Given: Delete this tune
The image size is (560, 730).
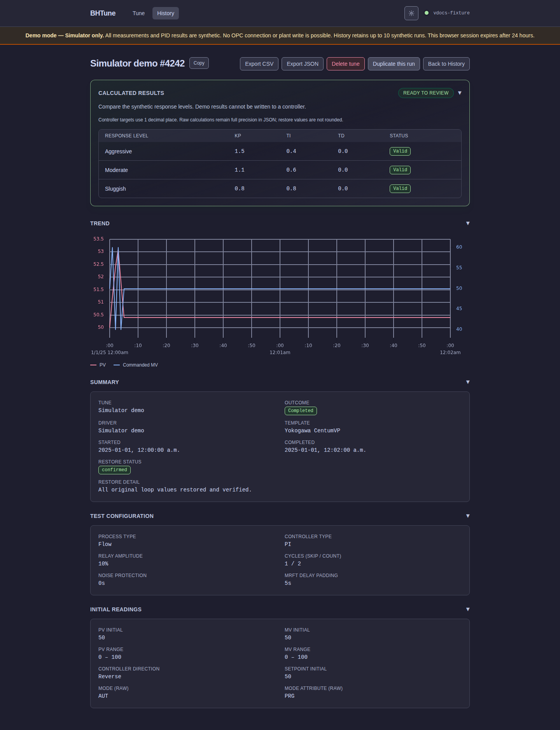Looking at the screenshot, I should click(x=346, y=64).
